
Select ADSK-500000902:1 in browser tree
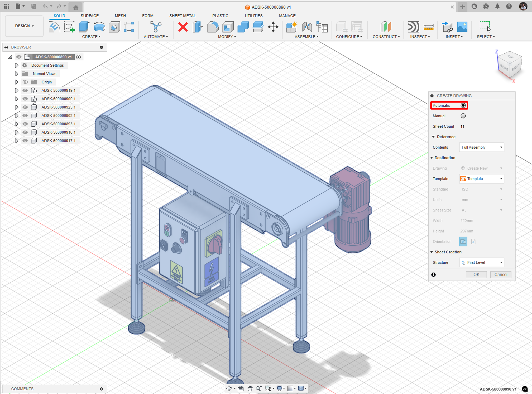pyautogui.click(x=58, y=116)
